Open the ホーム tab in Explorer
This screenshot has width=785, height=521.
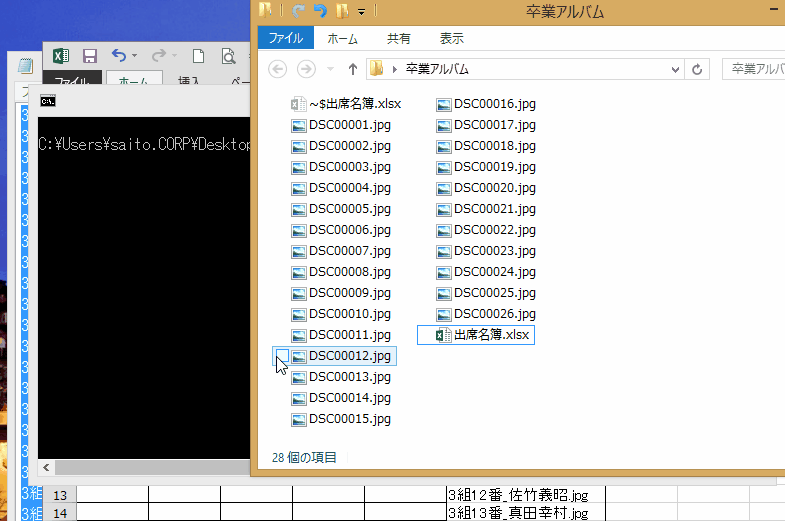coord(342,38)
